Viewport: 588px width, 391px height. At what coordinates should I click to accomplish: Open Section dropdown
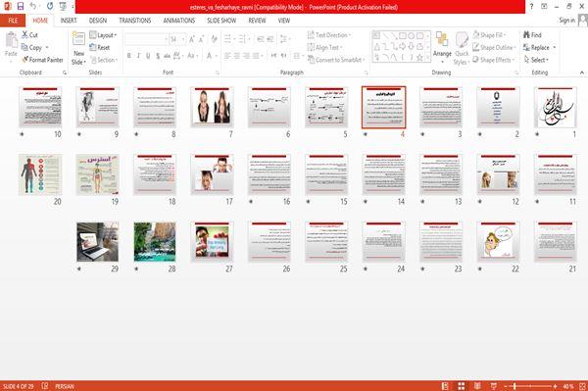click(104, 60)
